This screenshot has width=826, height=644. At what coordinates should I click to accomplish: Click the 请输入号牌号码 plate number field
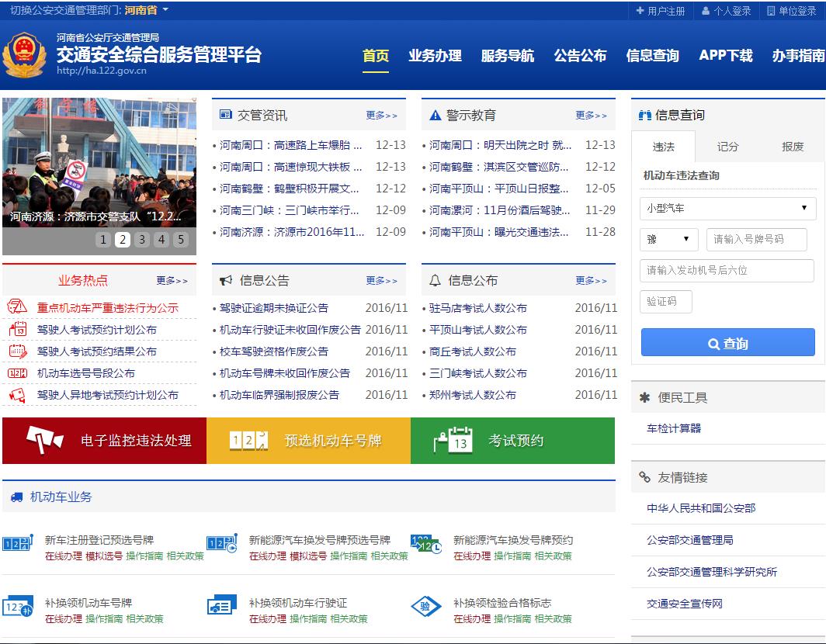tap(756, 239)
